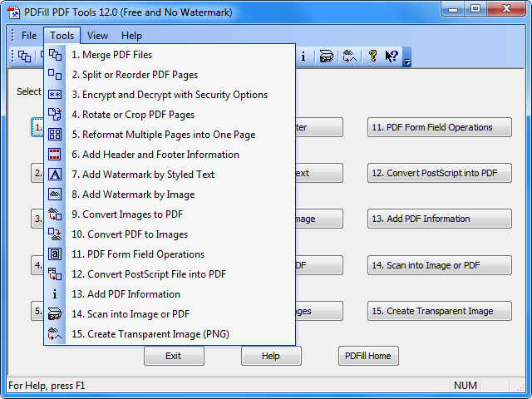The height and width of the screenshot is (399, 532).
Task: Click the Convert PDF to Images icon
Action: 55,234
